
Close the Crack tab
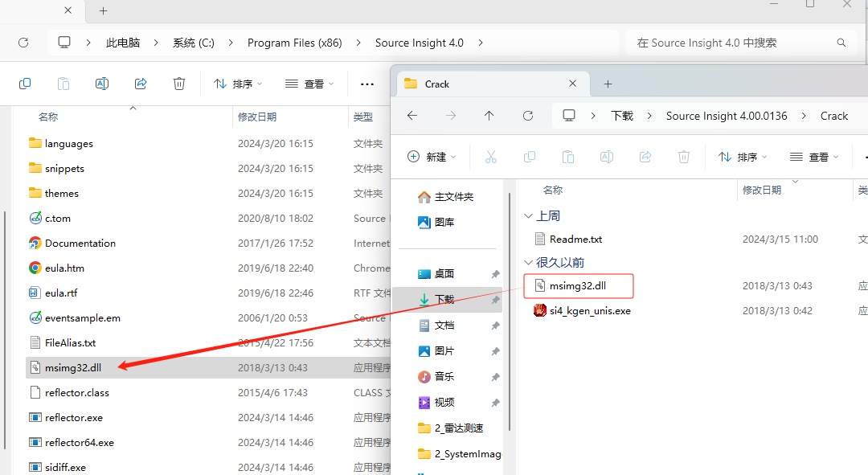(x=573, y=84)
